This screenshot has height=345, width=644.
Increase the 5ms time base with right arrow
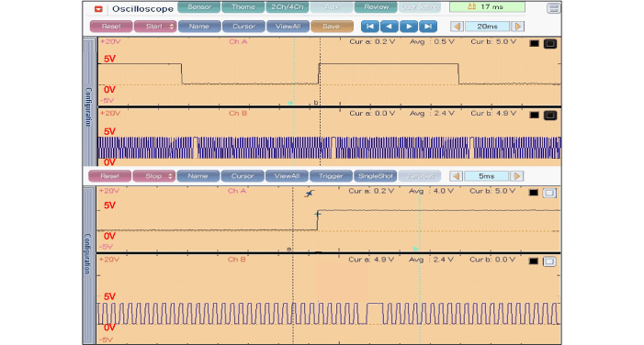(x=517, y=176)
